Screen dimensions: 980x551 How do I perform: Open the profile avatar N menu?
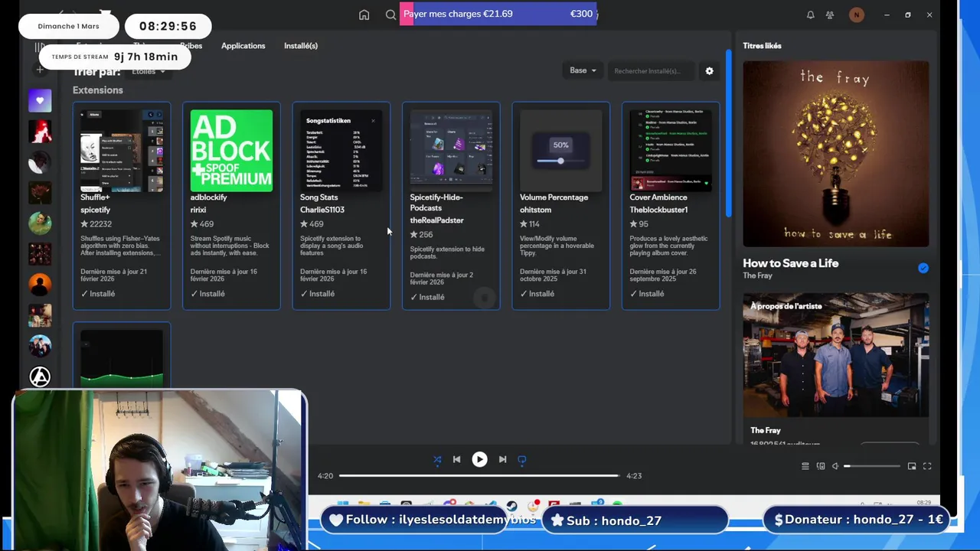(x=856, y=15)
